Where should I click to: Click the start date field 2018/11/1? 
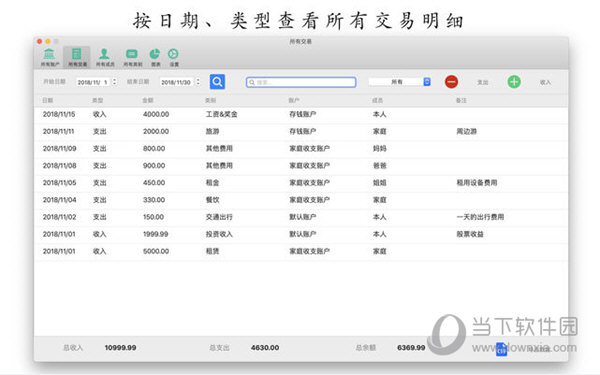93,82
